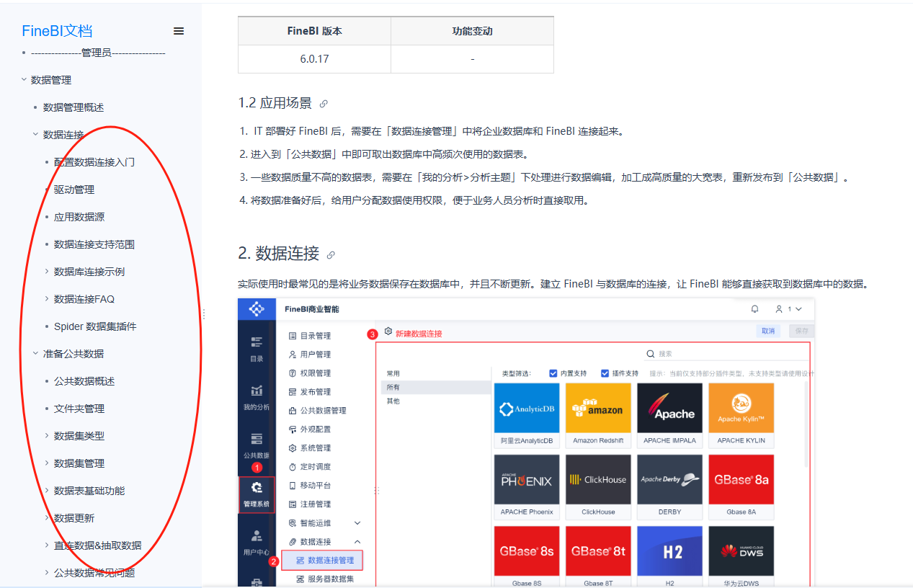Open 数据连接支持范围 page
This screenshot has height=588, width=913.
pos(94,244)
